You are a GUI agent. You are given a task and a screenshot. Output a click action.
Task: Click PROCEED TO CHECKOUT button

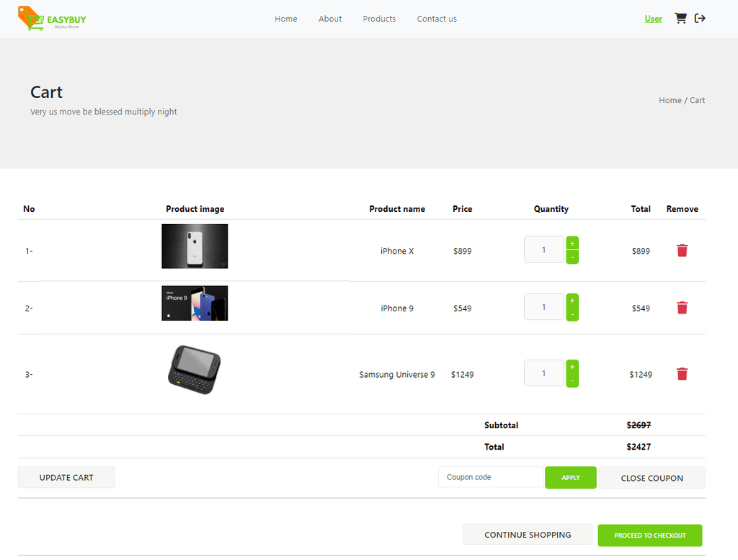tap(650, 535)
